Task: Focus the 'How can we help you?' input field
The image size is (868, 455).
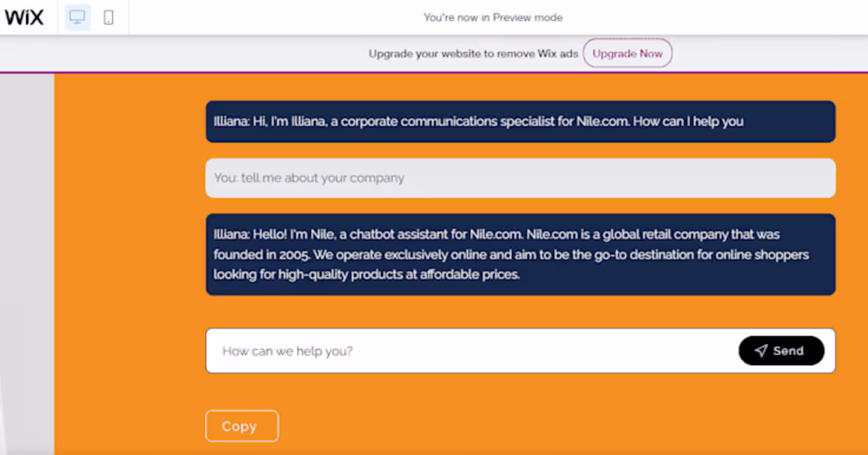Action: click(x=395, y=351)
